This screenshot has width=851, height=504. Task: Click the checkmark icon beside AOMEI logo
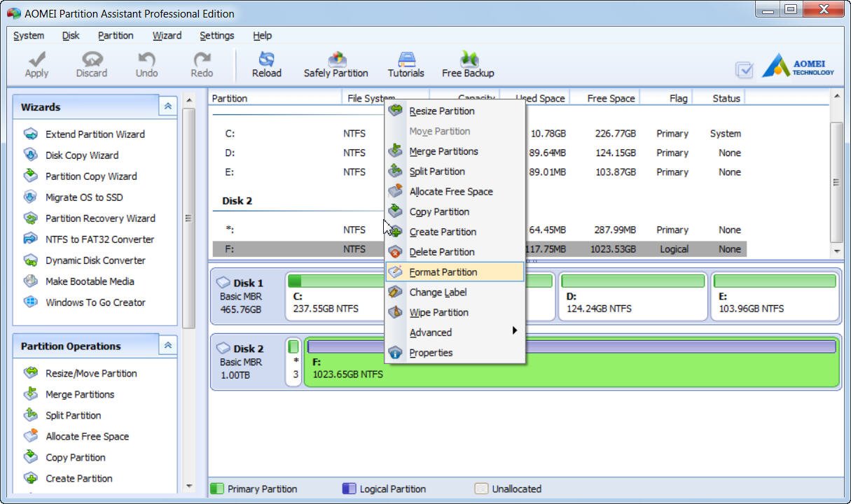(745, 69)
